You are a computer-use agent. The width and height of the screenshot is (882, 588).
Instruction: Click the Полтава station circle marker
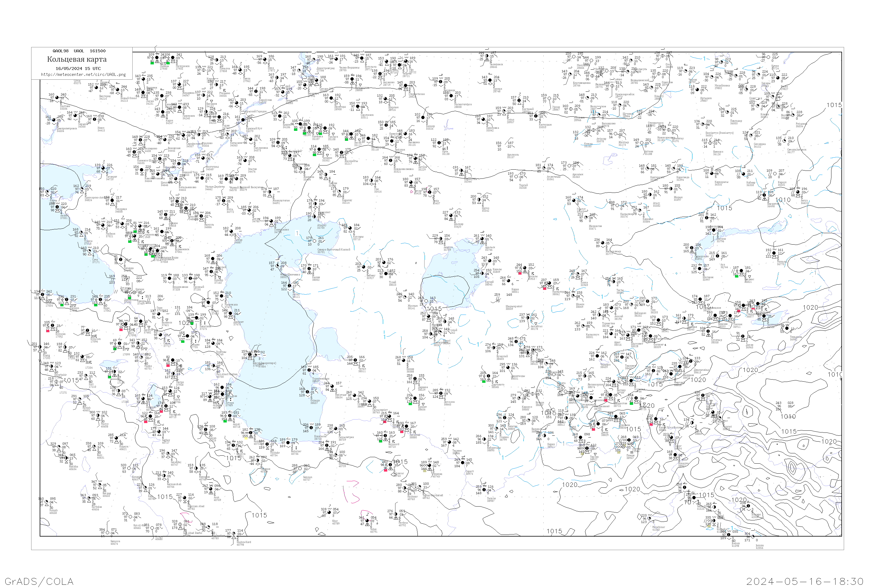57,98
